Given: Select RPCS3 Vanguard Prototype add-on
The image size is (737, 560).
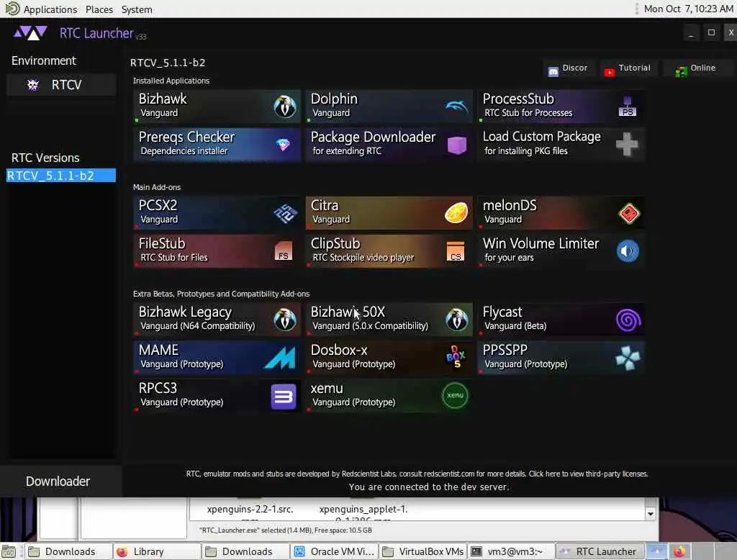Looking at the screenshot, I should [217, 396].
